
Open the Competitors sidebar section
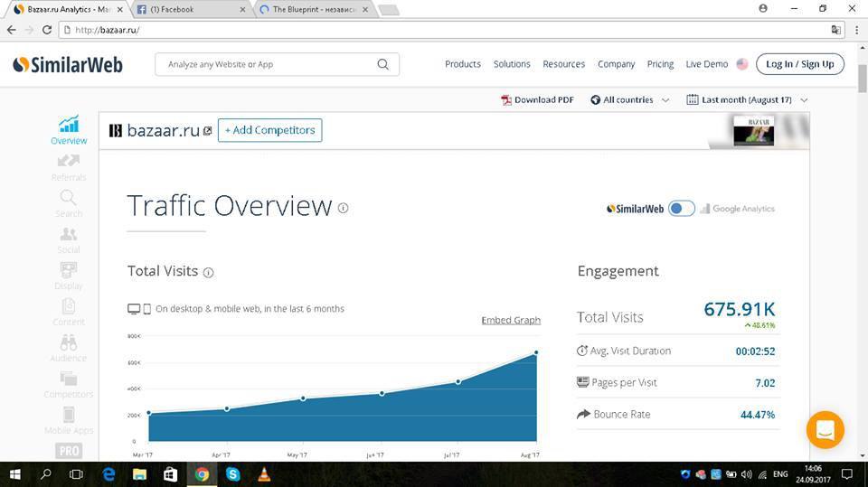point(69,385)
